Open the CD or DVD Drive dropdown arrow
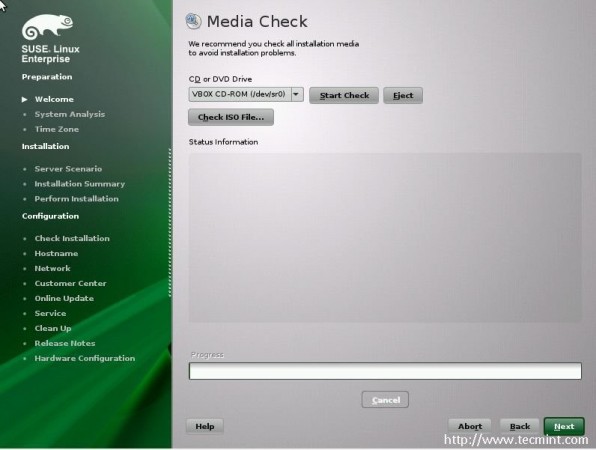This screenshot has height=450, width=596. 297,94
